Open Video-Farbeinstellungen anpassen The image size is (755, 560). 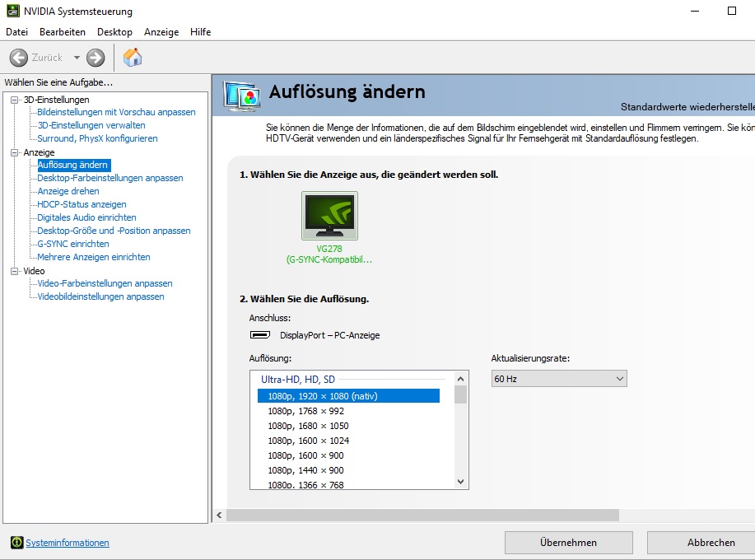(x=105, y=283)
